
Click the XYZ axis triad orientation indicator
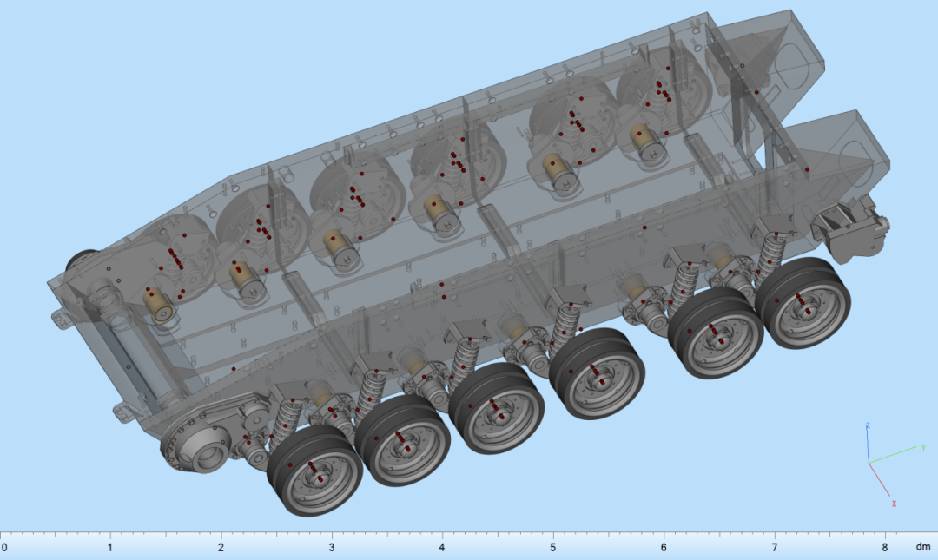click(895, 464)
